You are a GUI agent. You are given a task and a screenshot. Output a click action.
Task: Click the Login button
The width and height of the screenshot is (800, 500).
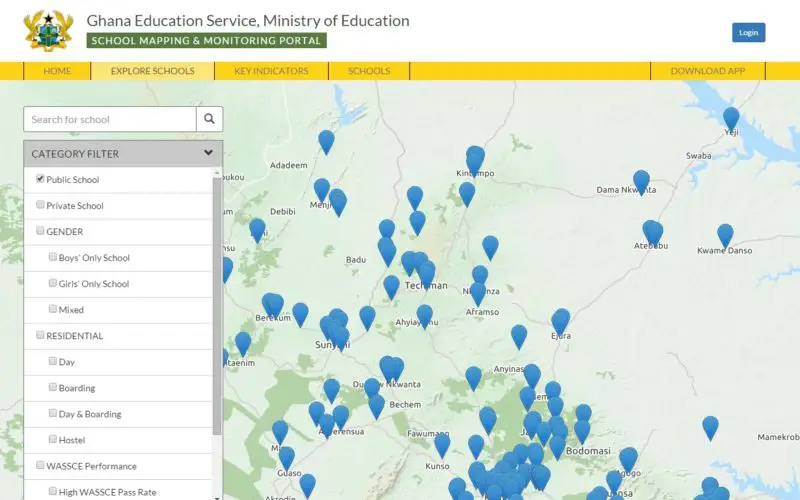pyautogui.click(x=748, y=32)
